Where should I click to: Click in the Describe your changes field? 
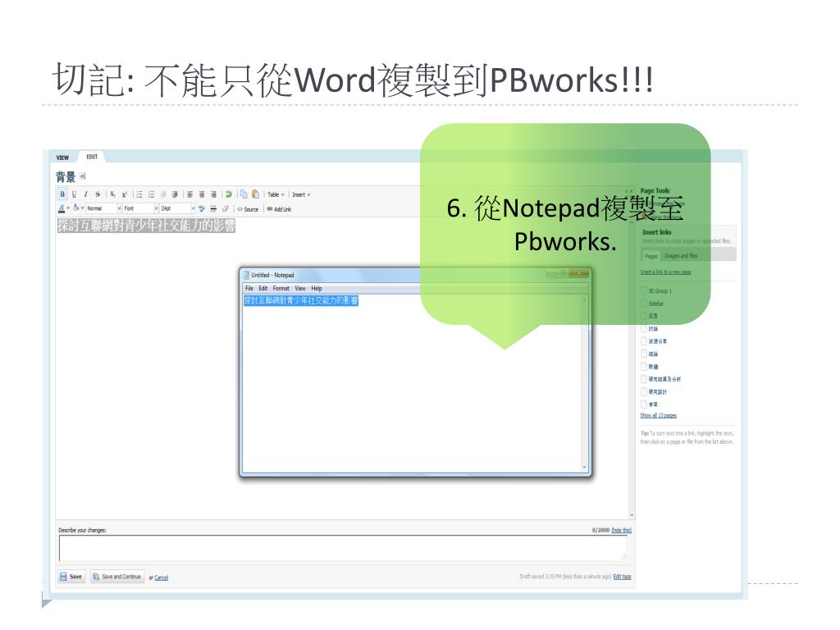(343, 548)
